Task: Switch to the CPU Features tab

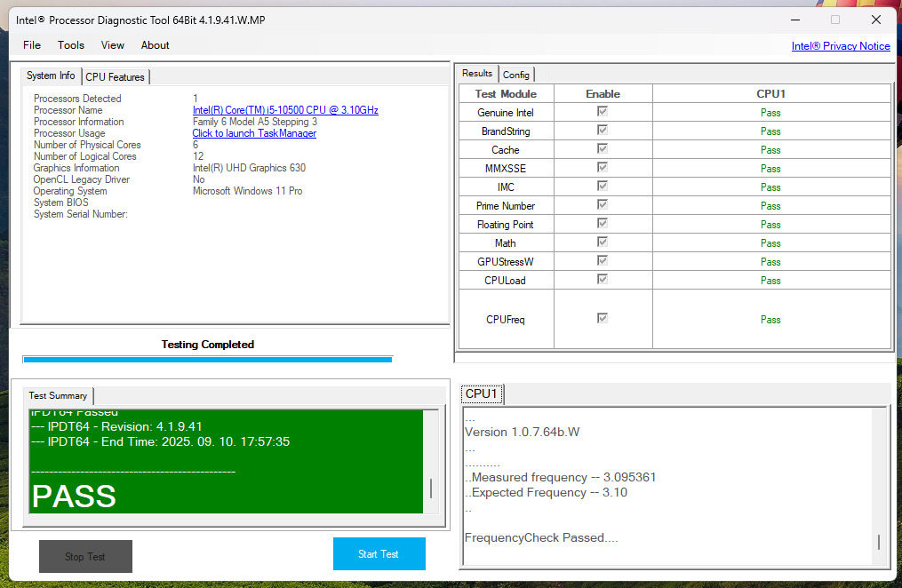Action: [x=115, y=77]
